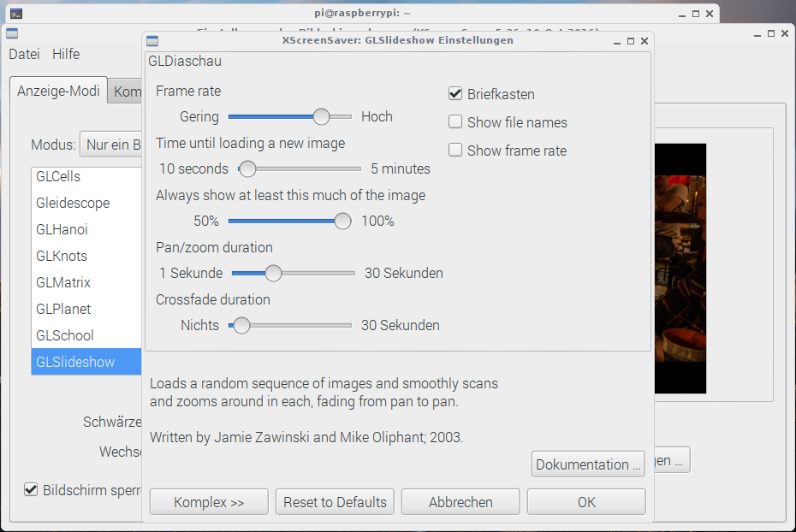Maximize the pi@raspberrypi terminal window
The width and height of the screenshot is (796, 532).
(696, 14)
